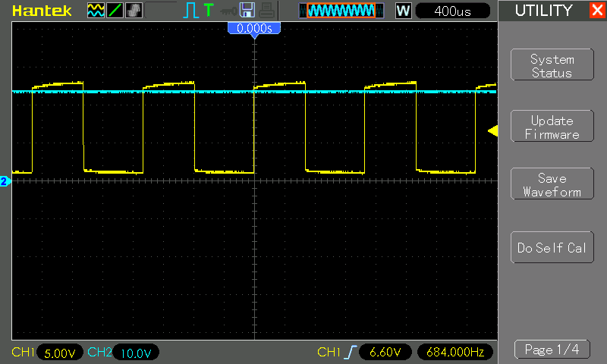
Task: Click the CH1 label at bottom left
Action: pos(24,353)
